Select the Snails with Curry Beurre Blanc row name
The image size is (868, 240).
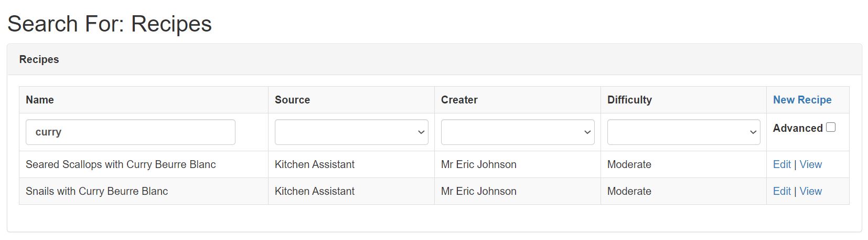click(97, 191)
